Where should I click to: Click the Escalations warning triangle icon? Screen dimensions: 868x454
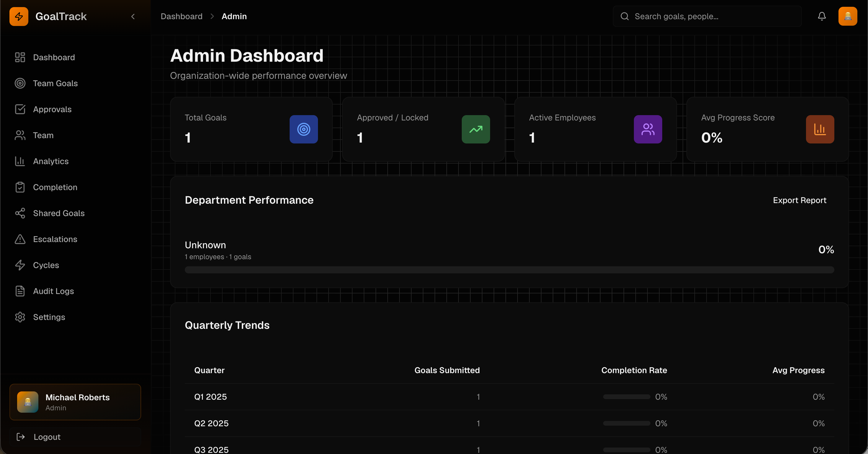coord(20,239)
